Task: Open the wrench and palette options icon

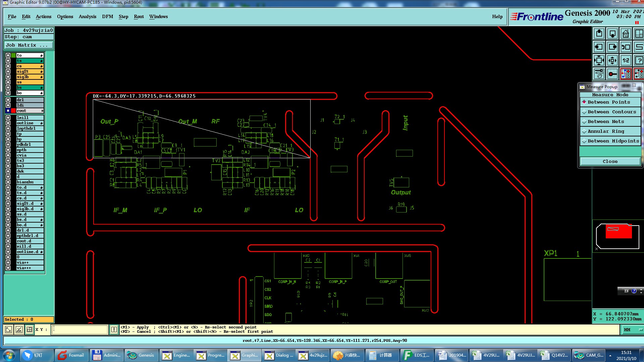Action: pos(599,74)
